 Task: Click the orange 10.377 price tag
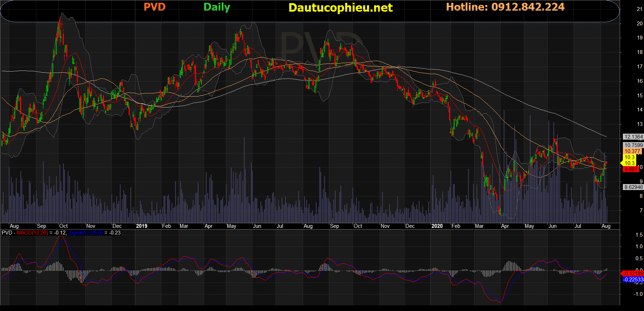pyautogui.click(x=632, y=151)
